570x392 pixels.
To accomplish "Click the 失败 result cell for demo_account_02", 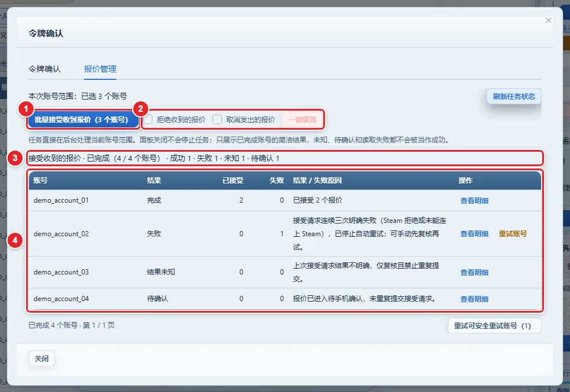I will (154, 233).
